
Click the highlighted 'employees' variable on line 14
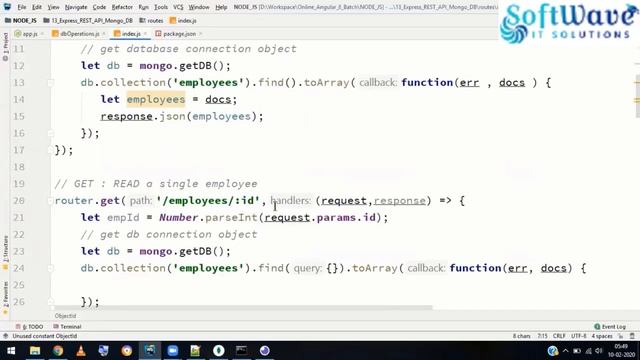tap(156, 99)
